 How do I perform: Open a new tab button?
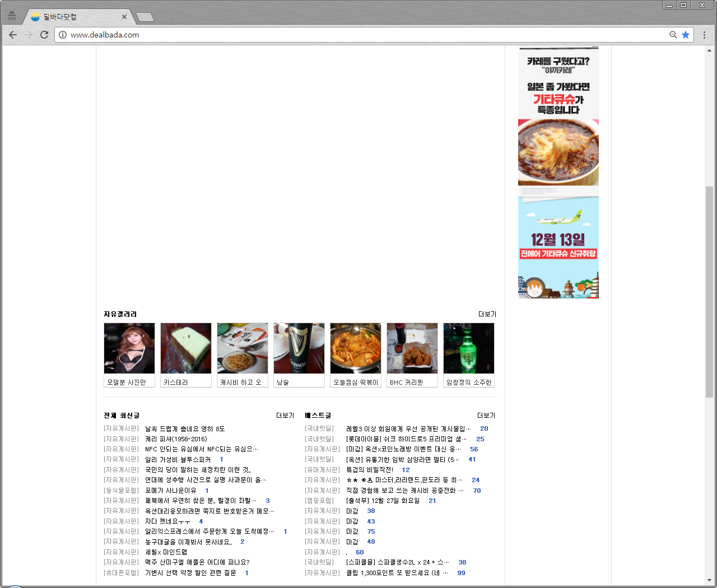tap(145, 17)
